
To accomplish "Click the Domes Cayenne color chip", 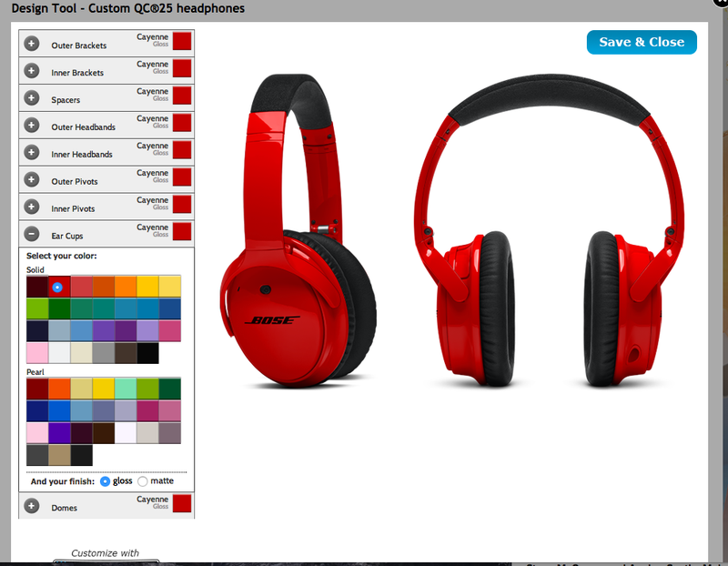I will coord(182,503).
